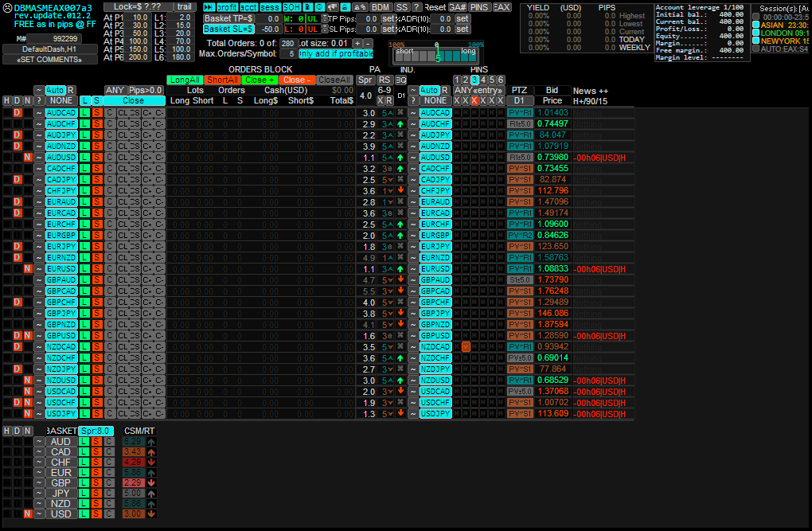
Task: Toggle the profit option in top toolbar
Action: coord(227,7)
